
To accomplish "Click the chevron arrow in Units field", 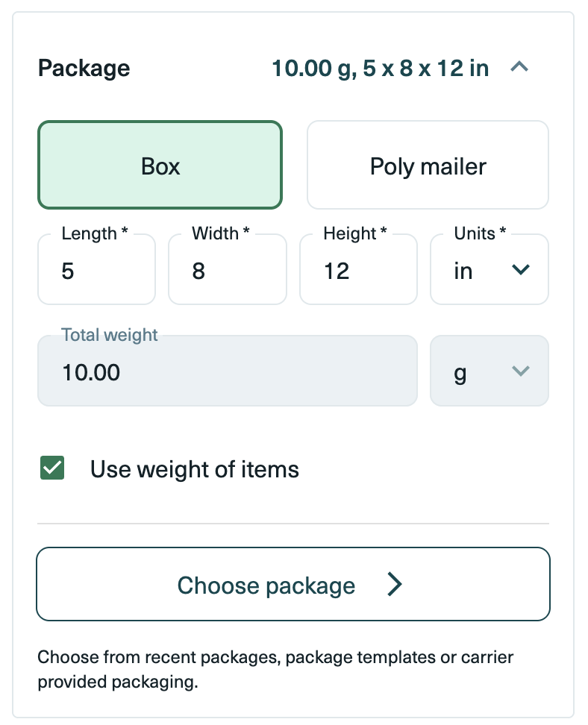I will 521,269.
